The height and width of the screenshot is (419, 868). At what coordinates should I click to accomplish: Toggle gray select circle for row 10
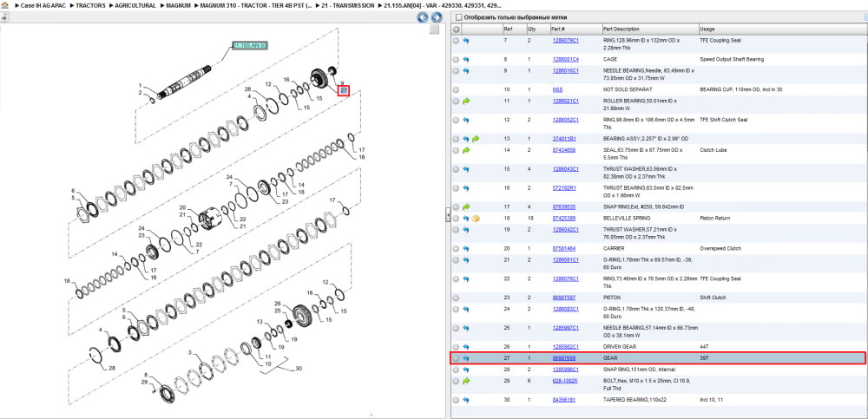[x=457, y=89]
